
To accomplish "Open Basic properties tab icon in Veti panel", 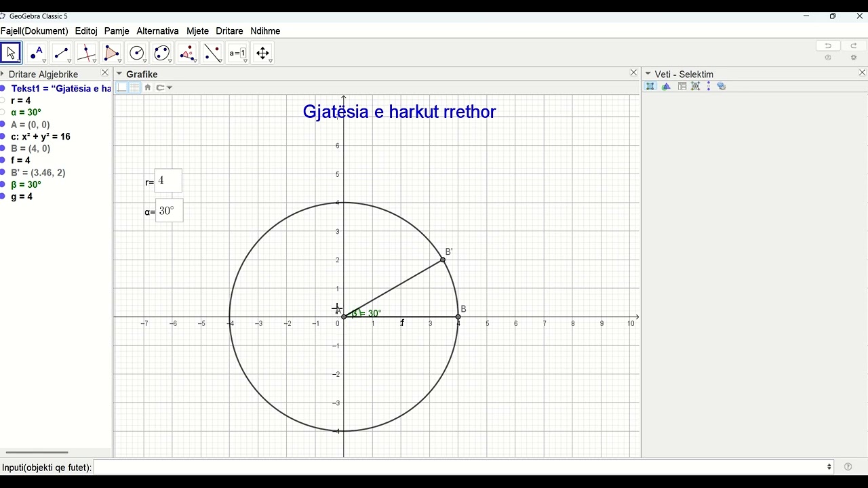I will [650, 86].
